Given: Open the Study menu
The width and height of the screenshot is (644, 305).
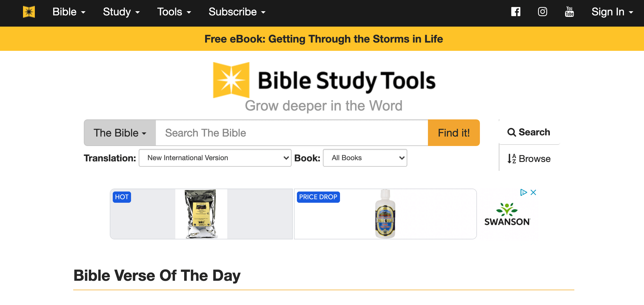Looking at the screenshot, I should pyautogui.click(x=121, y=12).
